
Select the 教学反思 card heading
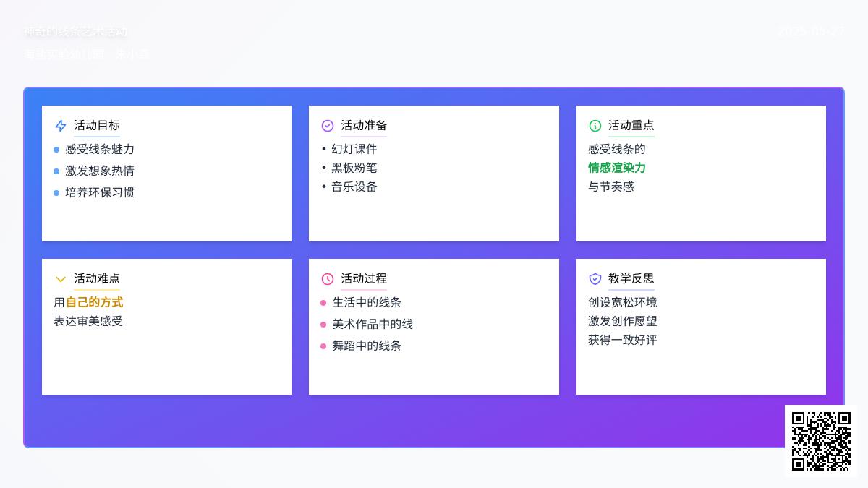click(631, 278)
